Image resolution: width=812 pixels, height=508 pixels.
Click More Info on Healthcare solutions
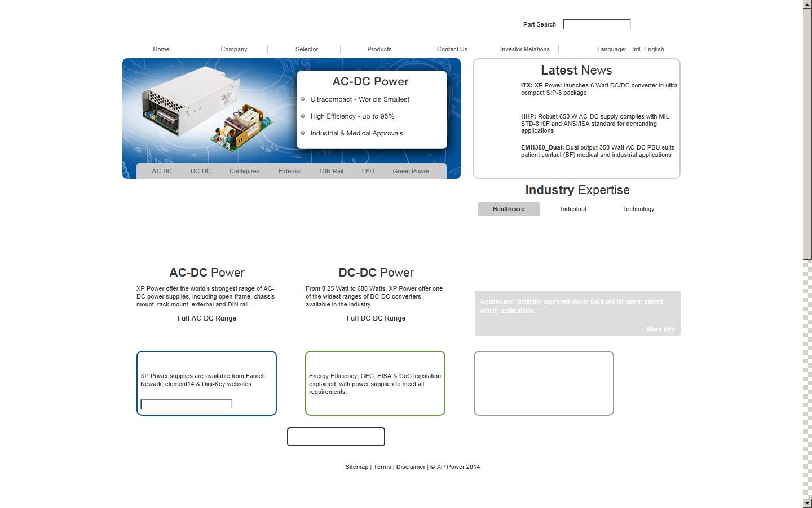coord(660,329)
